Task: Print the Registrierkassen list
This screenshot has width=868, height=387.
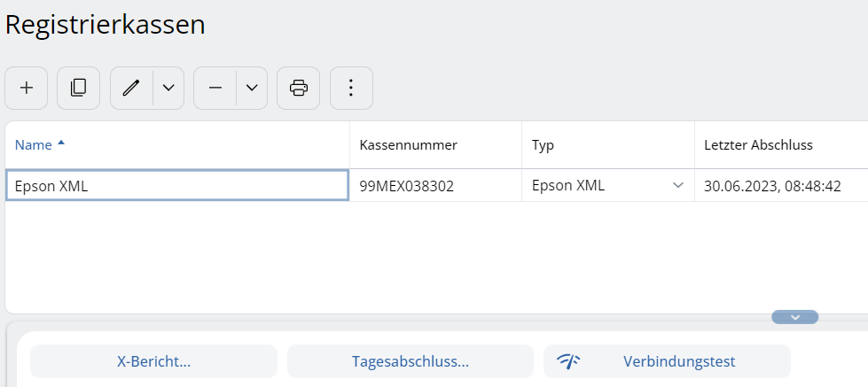Action: click(x=299, y=88)
